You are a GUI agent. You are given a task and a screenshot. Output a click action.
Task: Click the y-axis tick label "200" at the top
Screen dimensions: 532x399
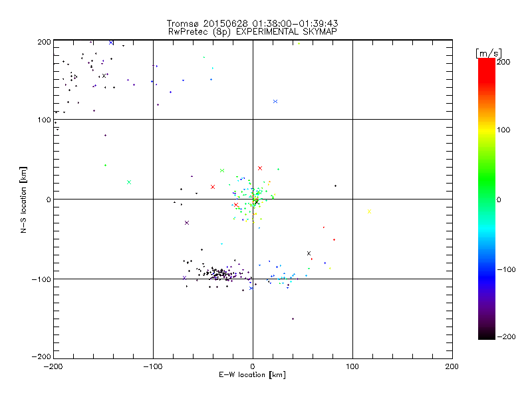44,42
